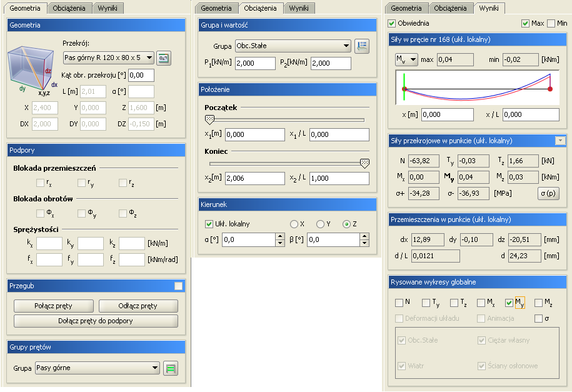The width and height of the screenshot is (572, 392).
Task: Click the kx elasticity input field
Action: point(49,243)
